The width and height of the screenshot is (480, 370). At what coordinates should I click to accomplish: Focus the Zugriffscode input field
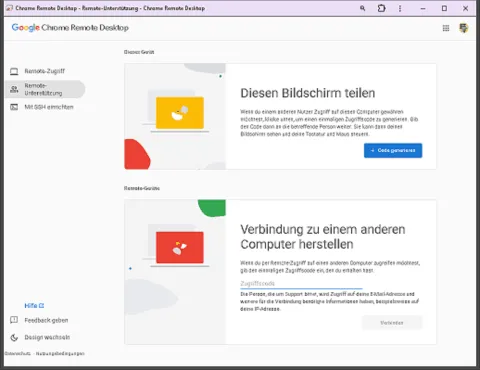tap(301, 284)
